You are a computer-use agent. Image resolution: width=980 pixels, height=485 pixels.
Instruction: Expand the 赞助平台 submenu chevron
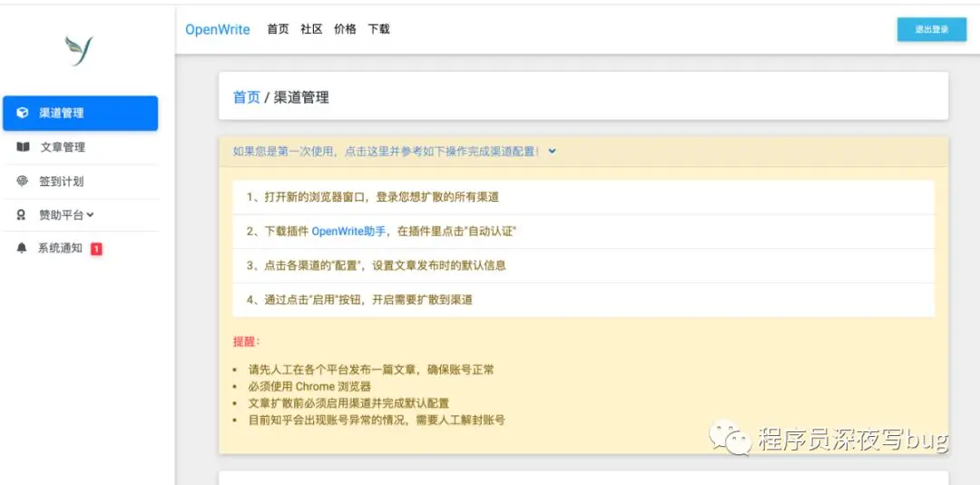click(x=90, y=214)
